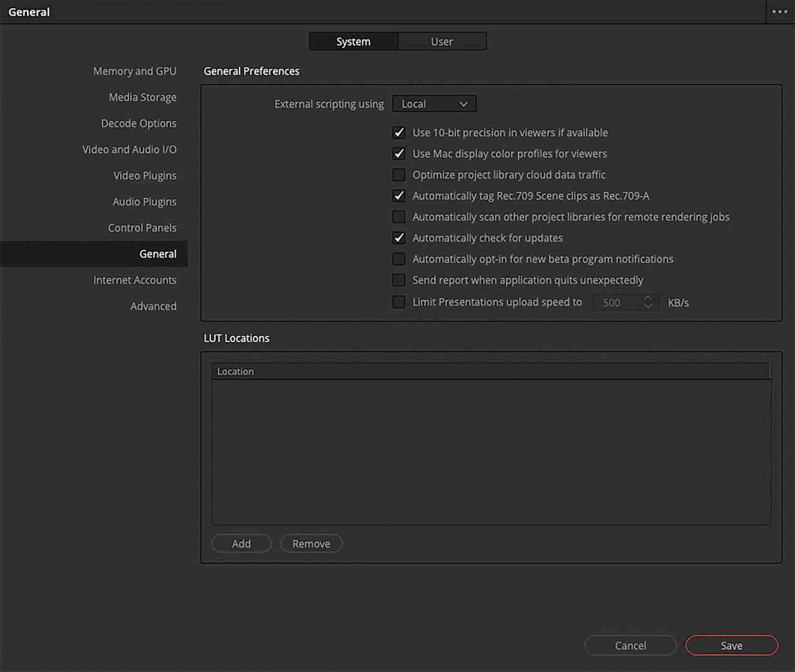Viewport: 795px width, 672px height.
Task: Open the options menu in the top-right corner
Action: point(779,11)
